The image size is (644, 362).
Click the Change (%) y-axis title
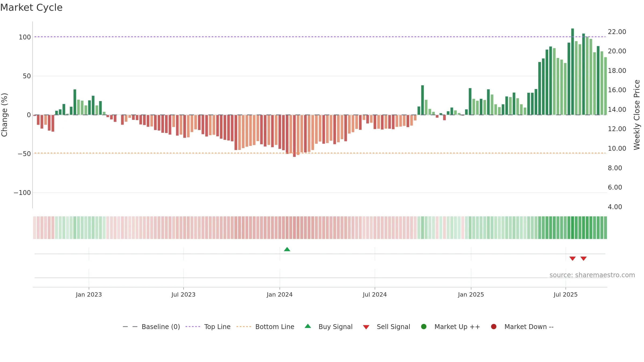click(x=4, y=115)
